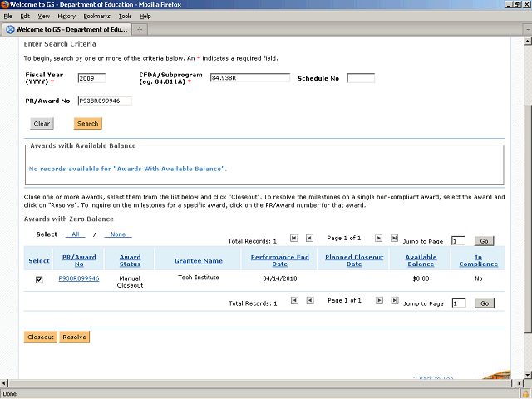Click the Clear button
Image resolution: width=532 pixels, height=399 pixels.
pos(42,124)
